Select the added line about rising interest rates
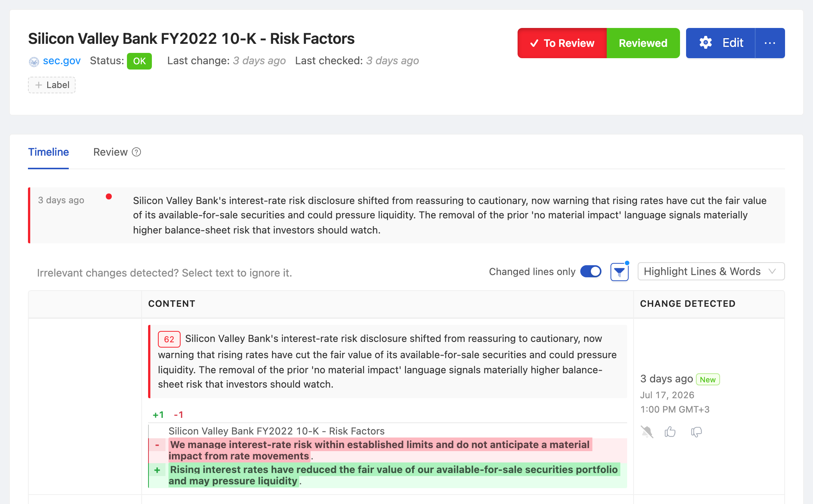The width and height of the screenshot is (813, 504). pyautogui.click(x=388, y=475)
